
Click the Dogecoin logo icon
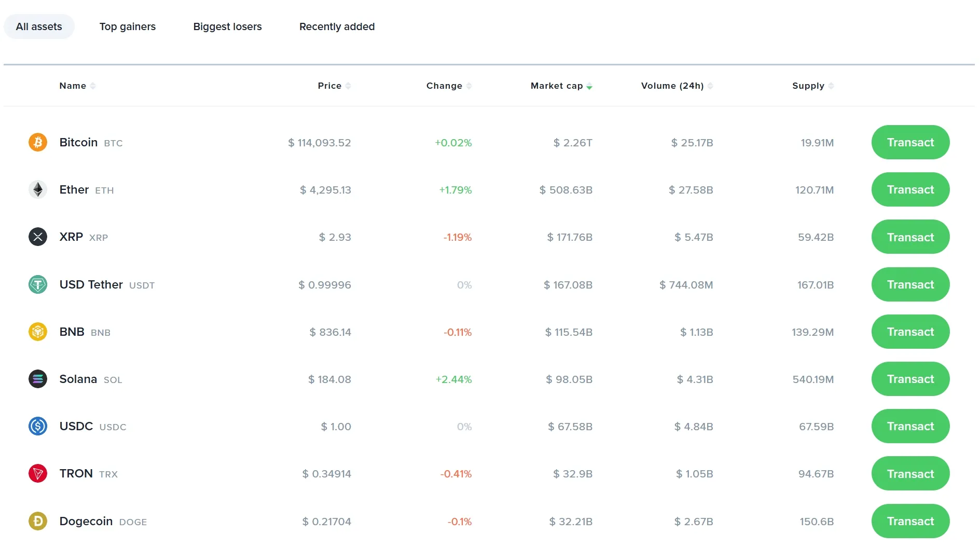tap(38, 521)
